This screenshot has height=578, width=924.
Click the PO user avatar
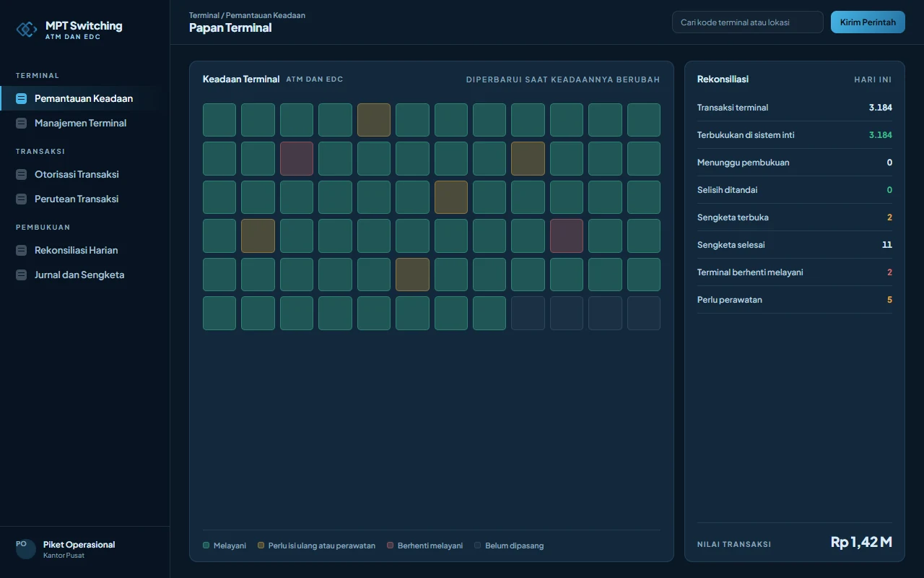coord(26,549)
